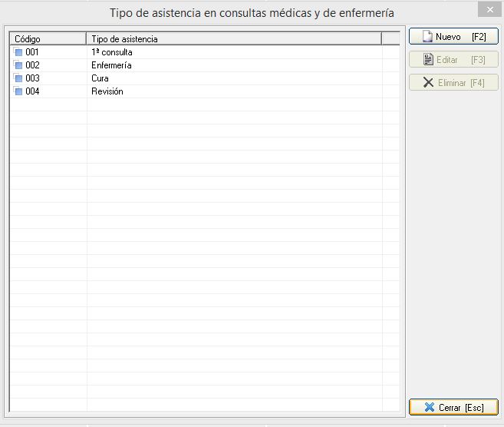Click the blank page icon on Nuevo
Viewport: 504px width, 427px height.
pyautogui.click(x=427, y=37)
